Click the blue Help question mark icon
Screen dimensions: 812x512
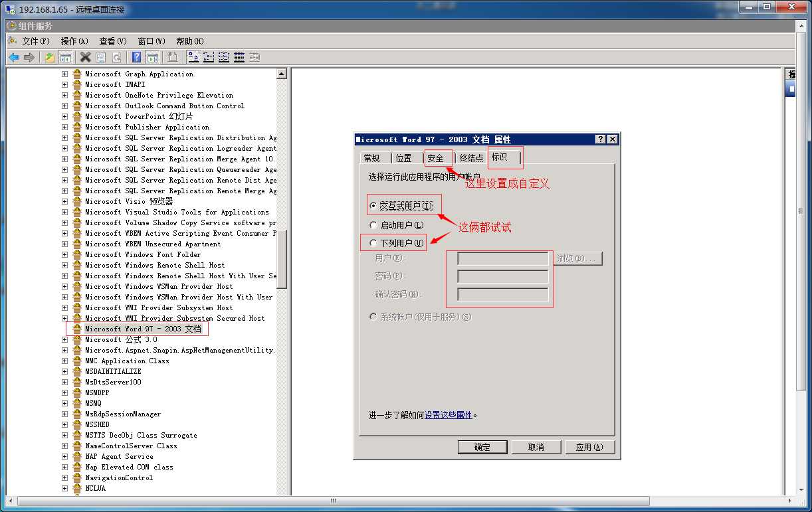136,58
